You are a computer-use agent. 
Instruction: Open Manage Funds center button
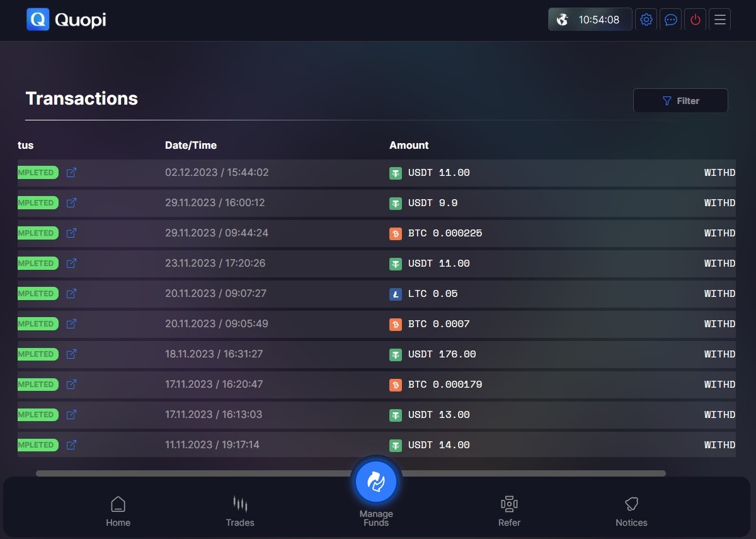376,482
